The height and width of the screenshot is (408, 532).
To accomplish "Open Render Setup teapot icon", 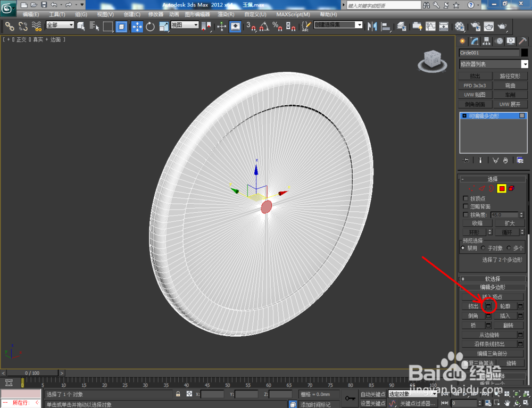I will click(475, 27).
